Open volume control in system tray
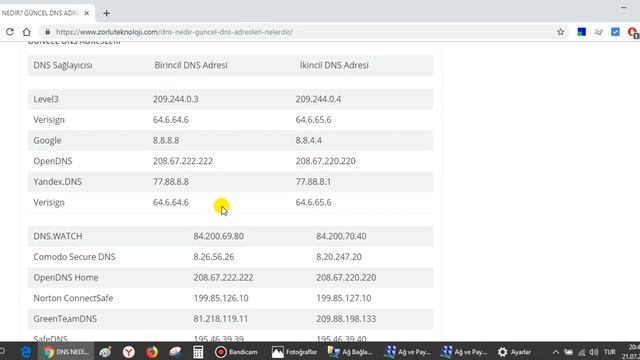640x360 pixels. click(x=594, y=352)
